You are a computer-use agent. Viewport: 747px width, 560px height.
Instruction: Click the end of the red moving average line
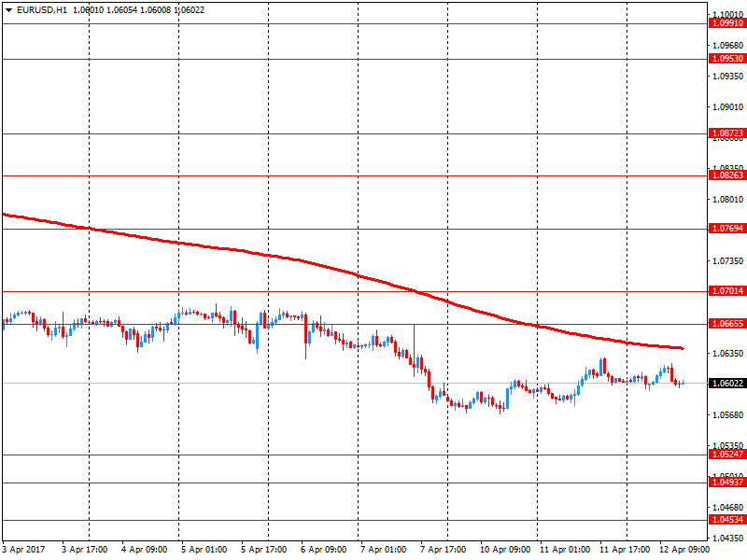[x=683, y=348]
